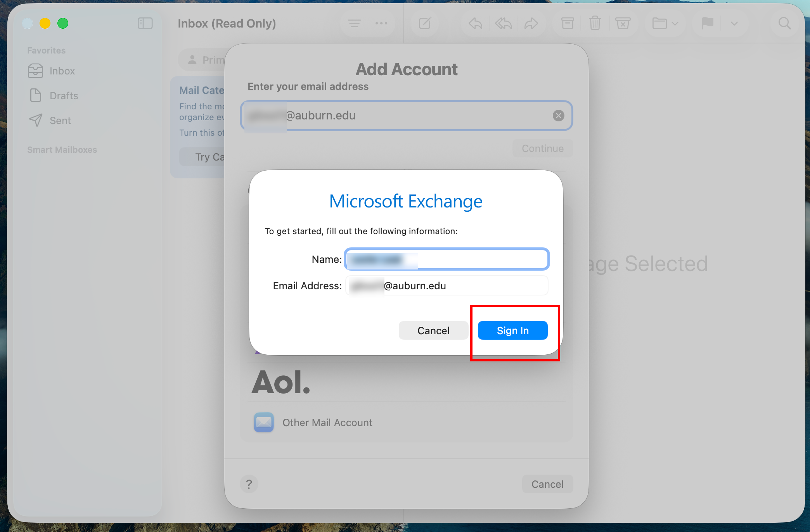Cancel the Add Account sheet
This screenshot has width=810, height=532.
547,484
